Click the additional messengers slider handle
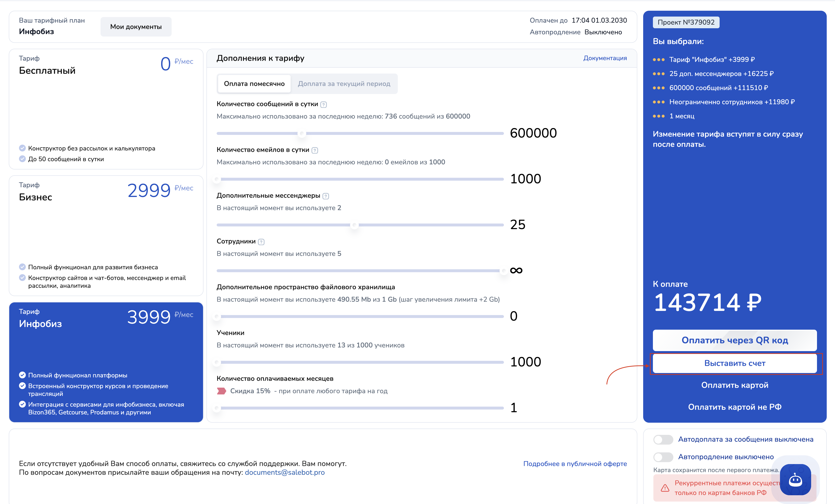The image size is (835, 504). coord(354,225)
